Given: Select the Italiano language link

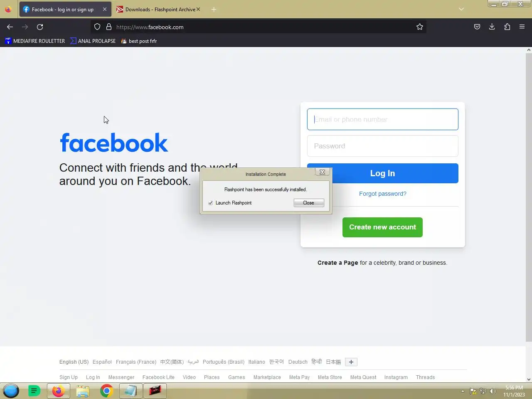Looking at the screenshot, I should (256, 362).
